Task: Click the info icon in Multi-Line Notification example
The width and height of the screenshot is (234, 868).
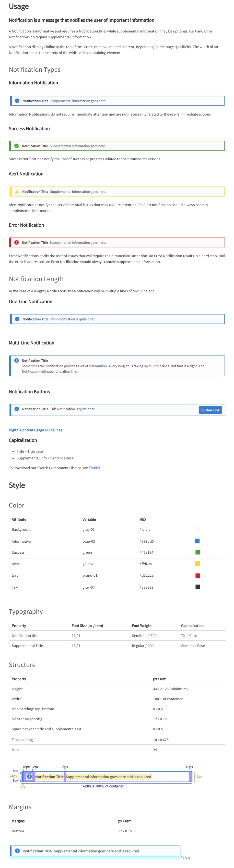Action: 17,360
